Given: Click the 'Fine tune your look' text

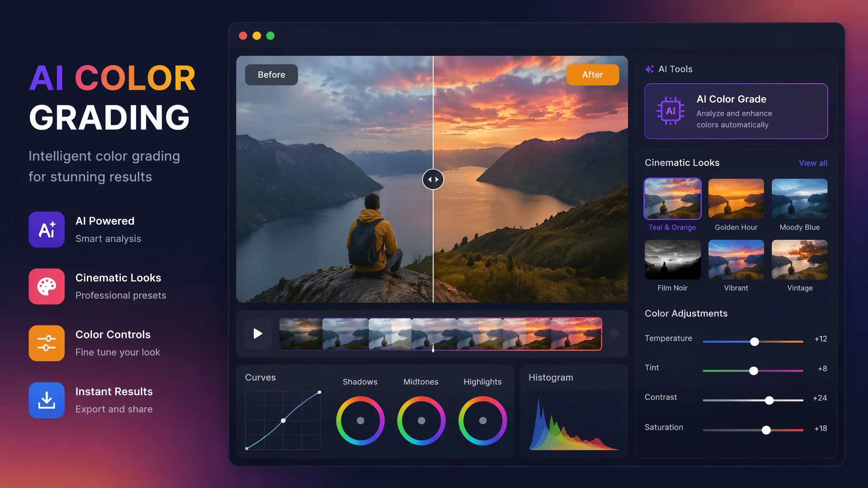Looking at the screenshot, I should pos(118,352).
